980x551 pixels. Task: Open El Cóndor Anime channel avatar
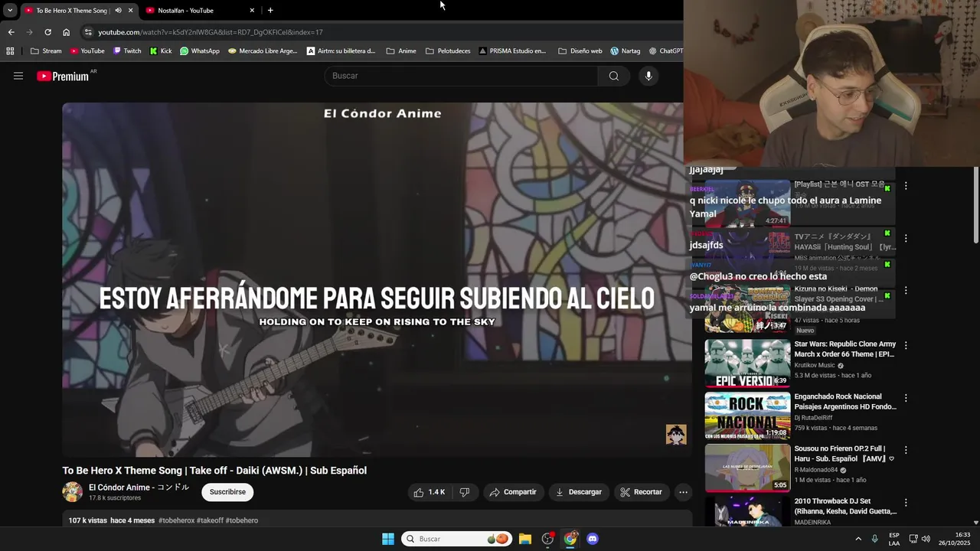tap(73, 492)
